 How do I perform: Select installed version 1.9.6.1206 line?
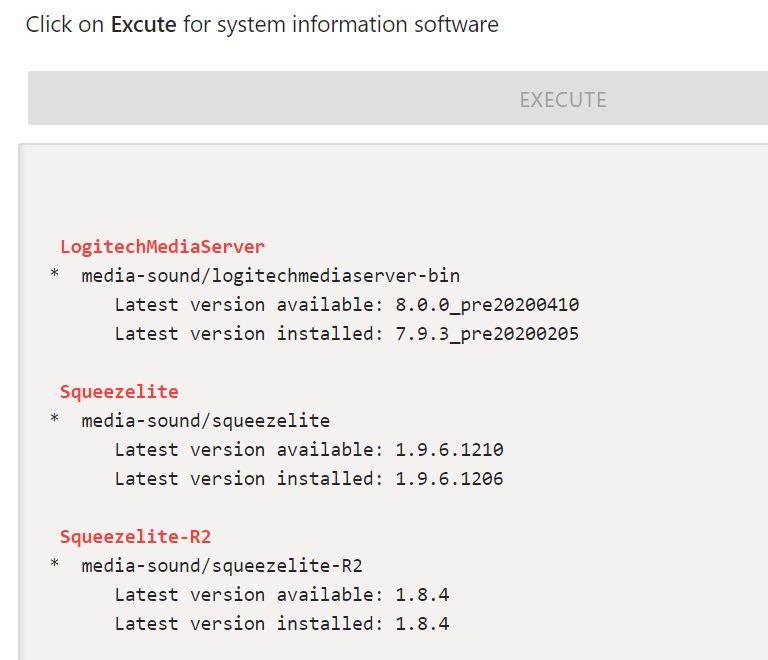(309, 478)
